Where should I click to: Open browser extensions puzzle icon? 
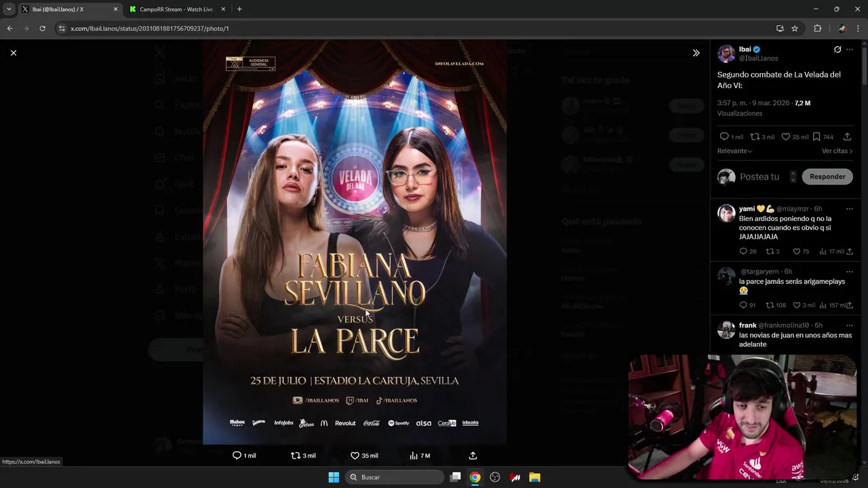tap(817, 28)
